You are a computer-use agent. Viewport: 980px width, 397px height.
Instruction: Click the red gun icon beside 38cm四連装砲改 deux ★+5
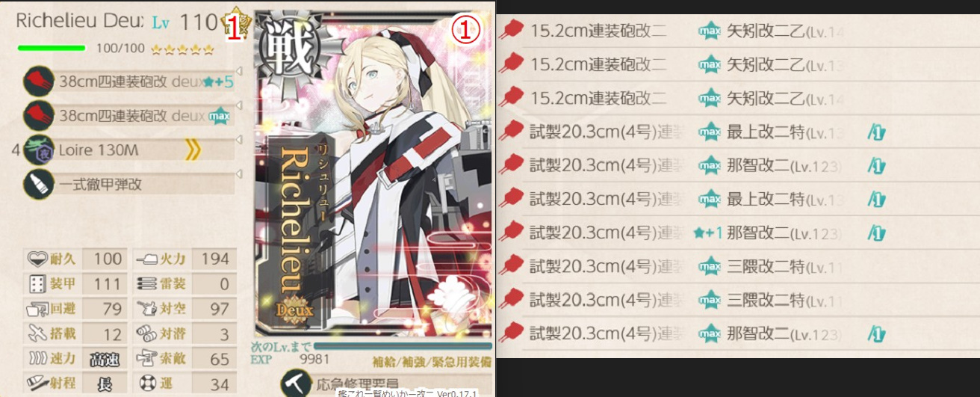(37, 82)
